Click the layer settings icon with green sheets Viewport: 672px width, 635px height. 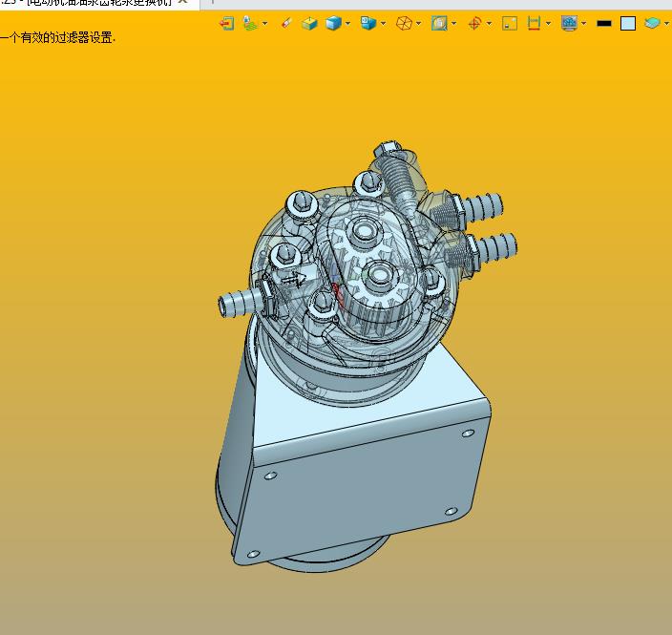250,23
